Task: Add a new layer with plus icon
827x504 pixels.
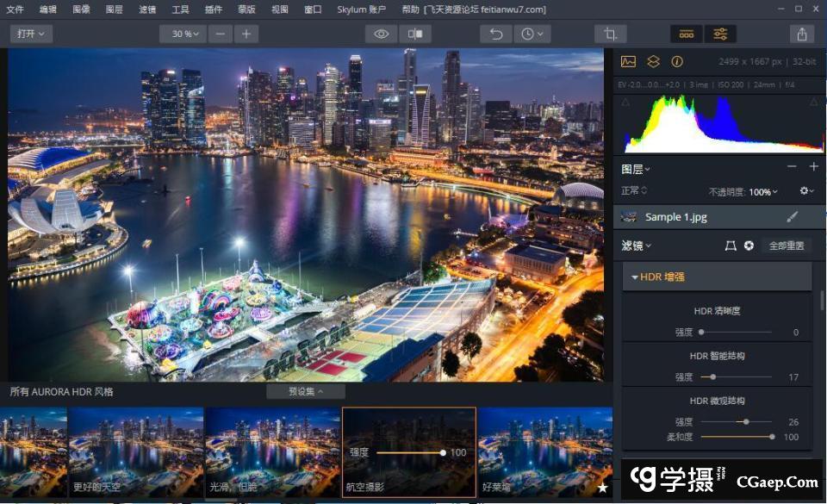Action: pyautogui.click(x=813, y=167)
